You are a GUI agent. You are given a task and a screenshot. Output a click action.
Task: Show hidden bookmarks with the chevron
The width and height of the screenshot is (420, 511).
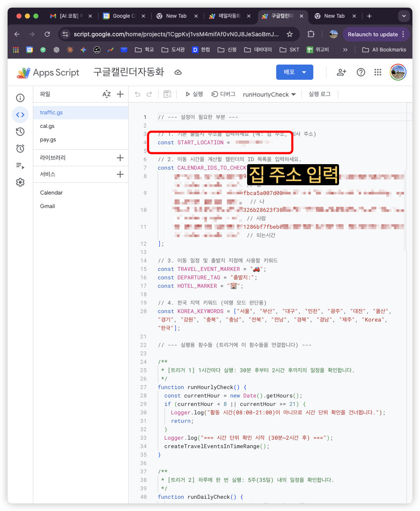point(345,50)
